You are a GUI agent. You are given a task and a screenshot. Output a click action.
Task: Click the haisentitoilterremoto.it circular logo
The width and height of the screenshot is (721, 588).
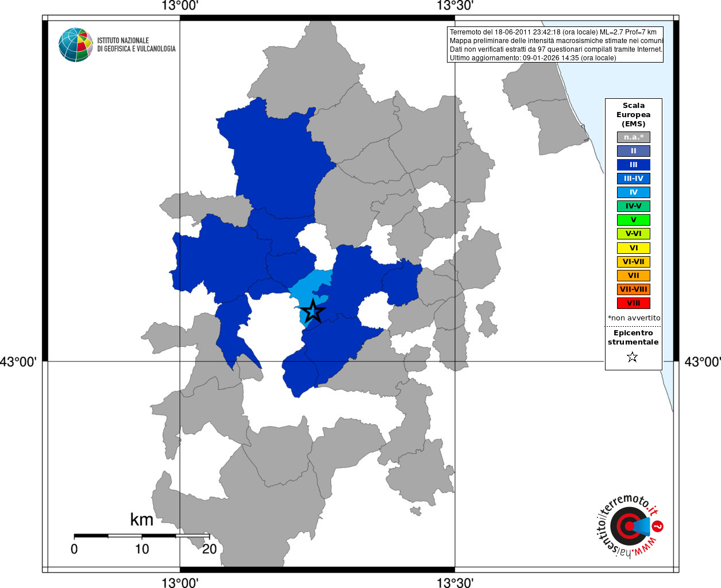(630, 525)
